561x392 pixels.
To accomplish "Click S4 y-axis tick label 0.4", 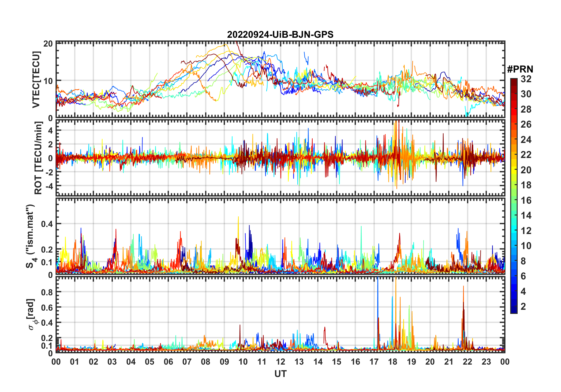I will pos(47,224).
